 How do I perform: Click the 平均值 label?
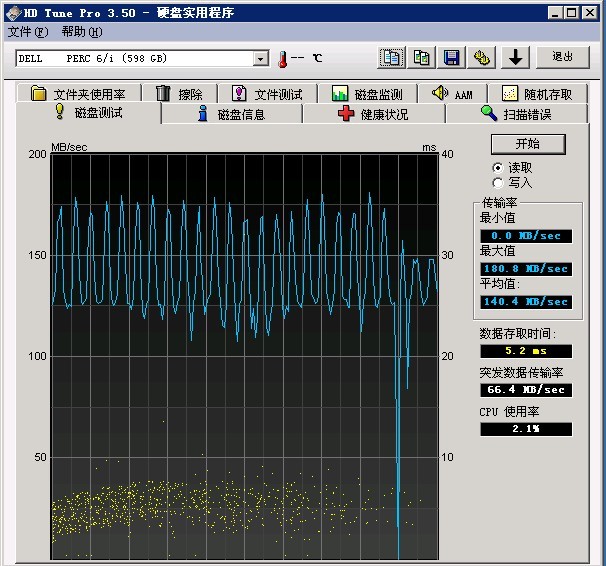click(499, 284)
